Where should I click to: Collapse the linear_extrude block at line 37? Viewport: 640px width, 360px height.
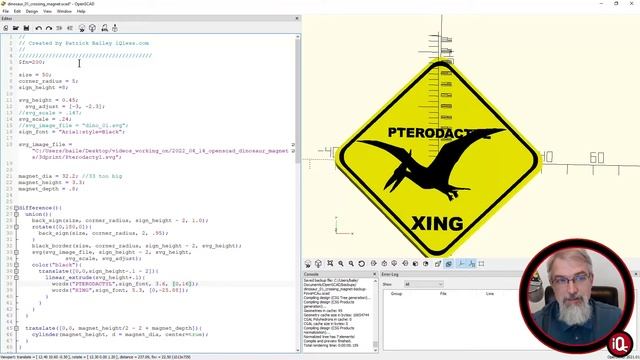(x=16, y=278)
